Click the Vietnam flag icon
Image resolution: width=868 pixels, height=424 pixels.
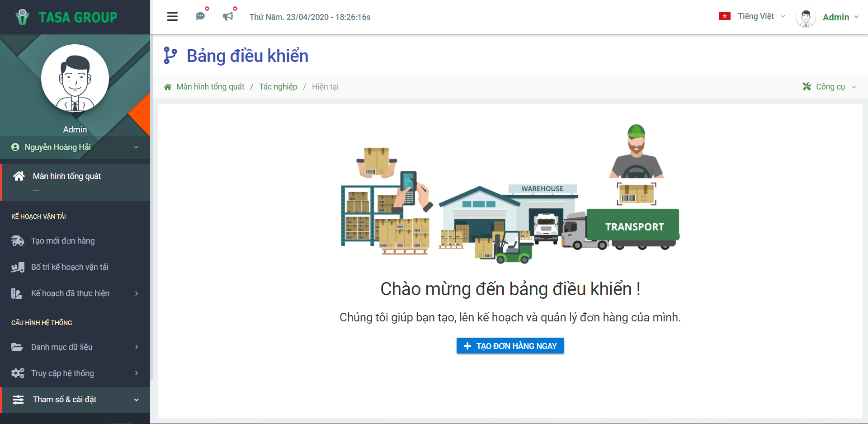(724, 16)
